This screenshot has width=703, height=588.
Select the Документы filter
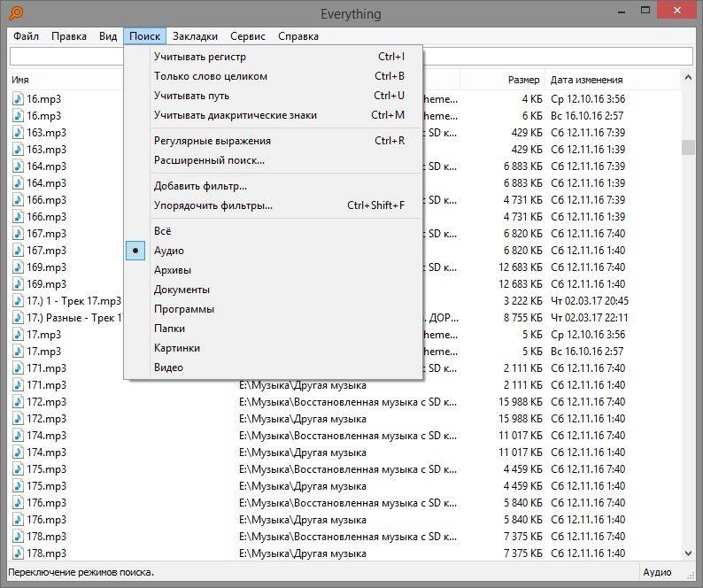(273, 290)
